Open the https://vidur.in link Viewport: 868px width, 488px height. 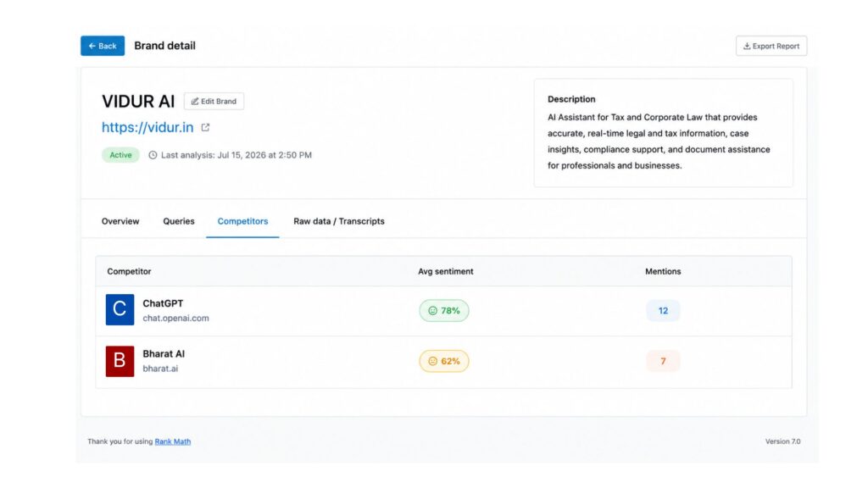click(x=147, y=127)
